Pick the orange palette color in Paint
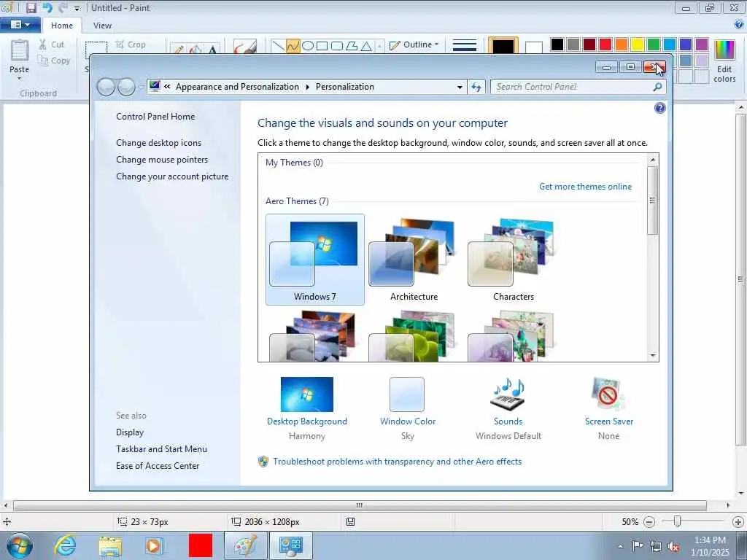Viewport: 747px width, 560px height. (622, 44)
